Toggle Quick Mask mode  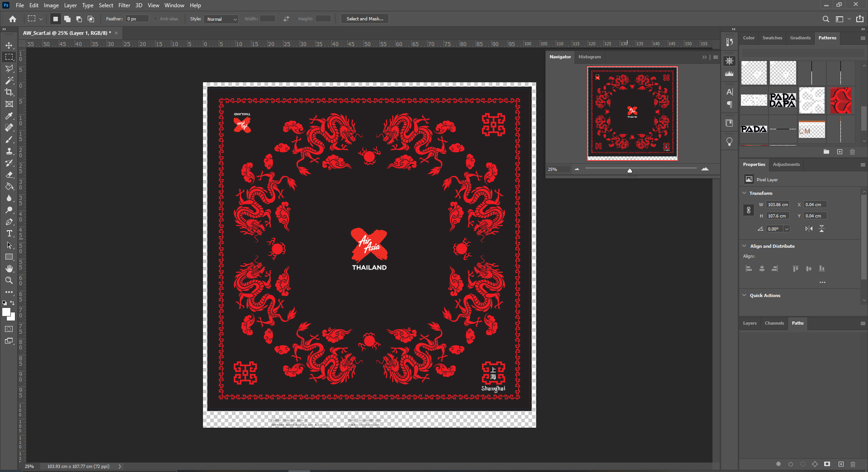tap(9, 329)
